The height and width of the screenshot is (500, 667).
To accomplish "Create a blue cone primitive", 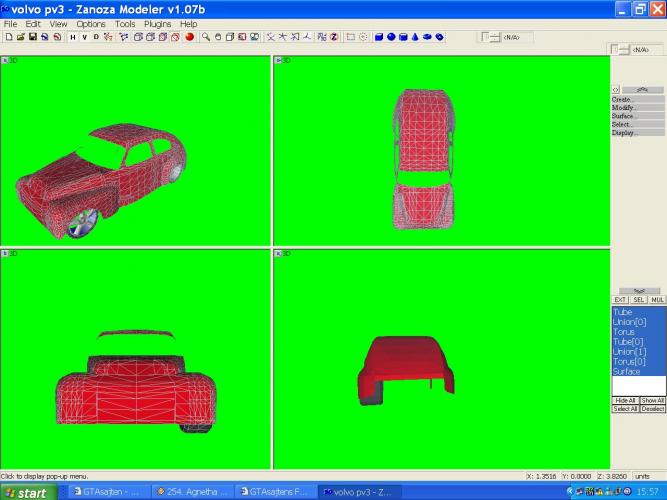I will click(415, 37).
